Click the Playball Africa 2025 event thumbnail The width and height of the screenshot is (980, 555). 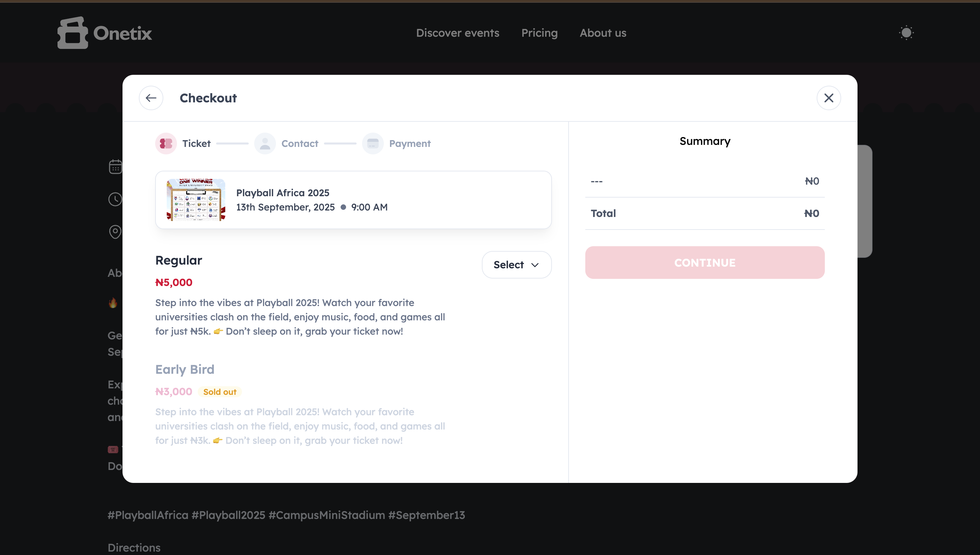[196, 199]
